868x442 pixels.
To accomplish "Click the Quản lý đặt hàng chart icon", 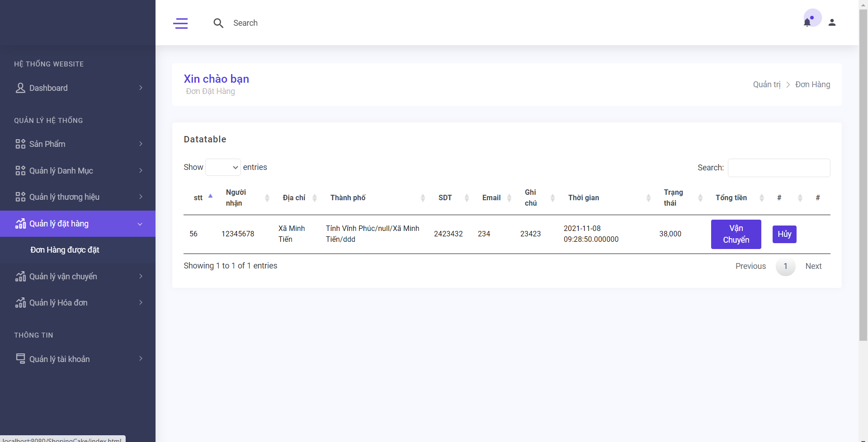I will (x=20, y=223).
